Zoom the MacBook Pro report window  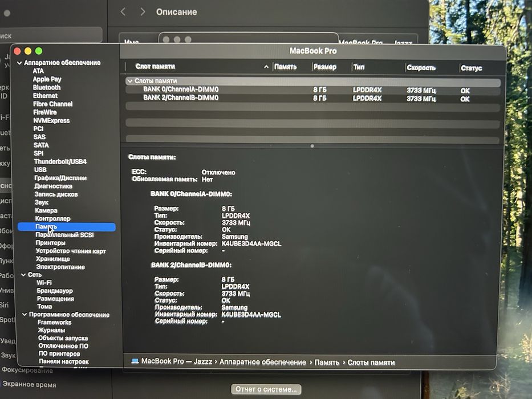click(x=39, y=51)
